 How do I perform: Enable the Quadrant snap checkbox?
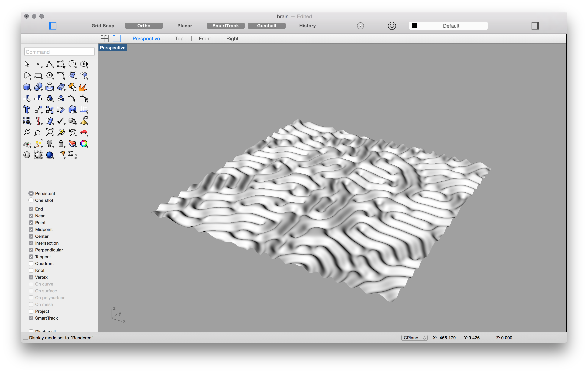(31, 264)
